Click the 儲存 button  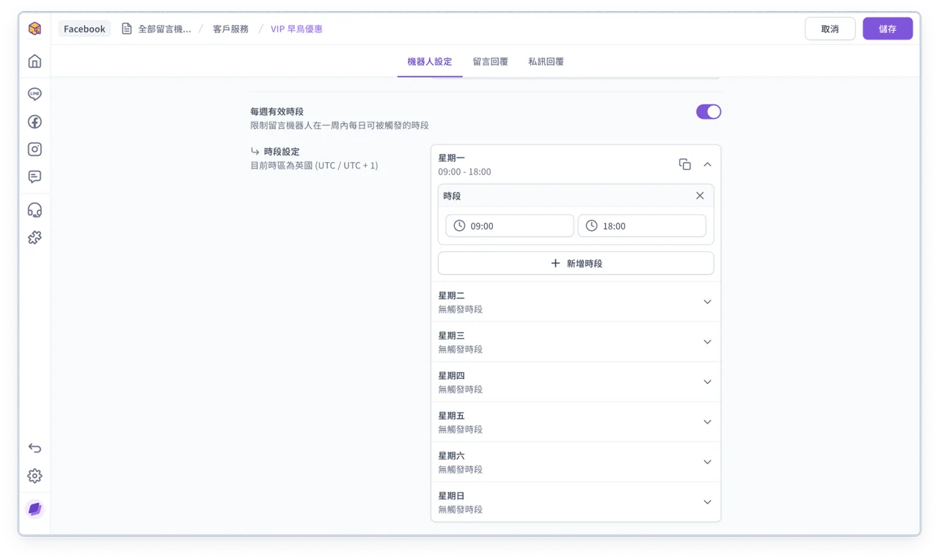[x=888, y=29]
